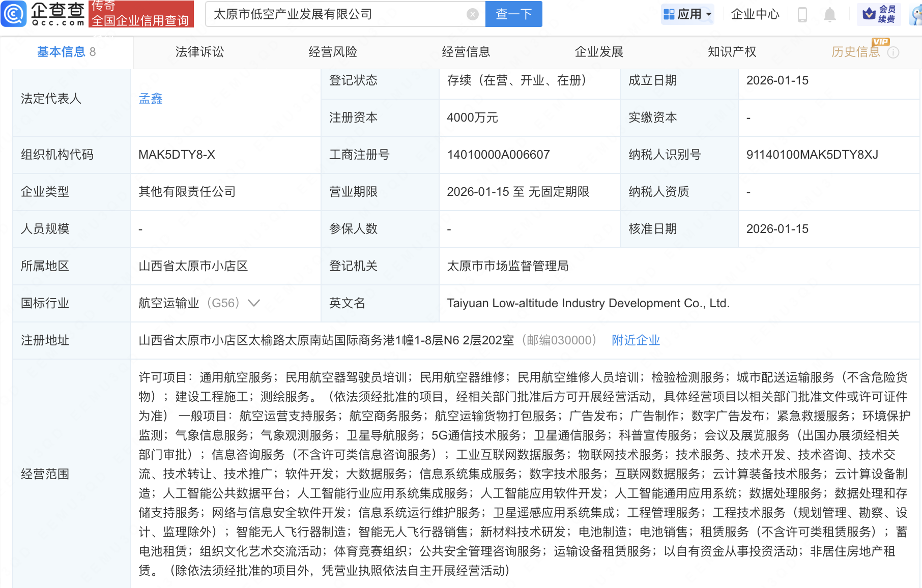Open 企业中心 in the top bar
Screen dimensions: 922x588
coord(755,14)
